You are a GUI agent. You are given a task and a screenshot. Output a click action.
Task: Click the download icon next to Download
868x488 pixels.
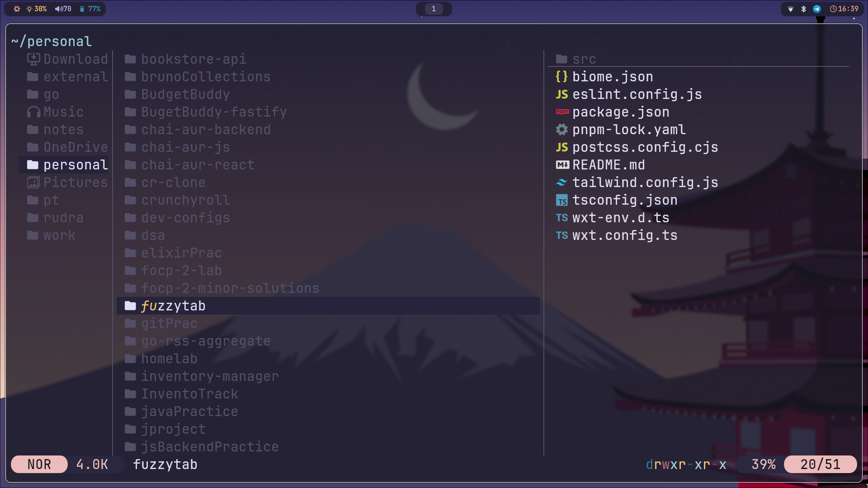[x=33, y=59]
